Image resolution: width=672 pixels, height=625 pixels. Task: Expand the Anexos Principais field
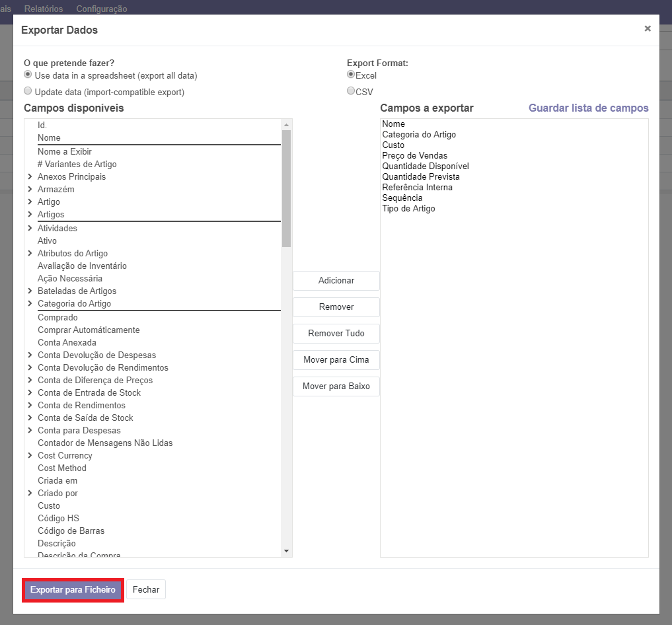click(30, 177)
